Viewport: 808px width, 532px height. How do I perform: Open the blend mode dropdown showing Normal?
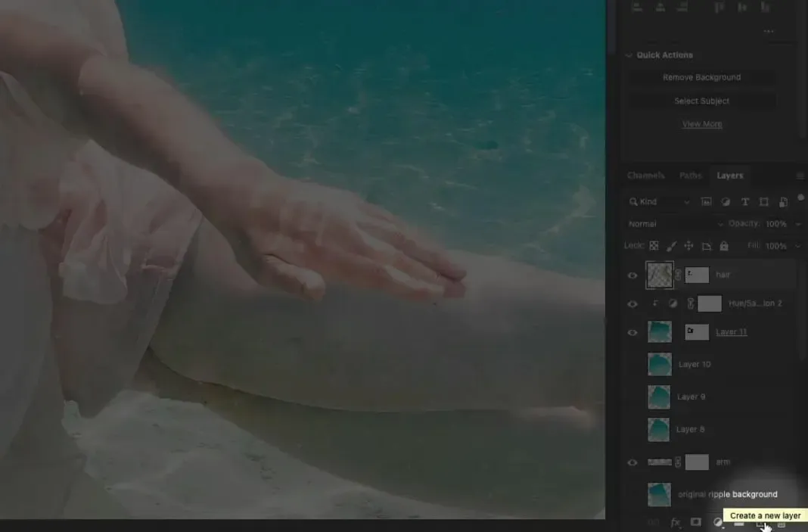coord(673,223)
